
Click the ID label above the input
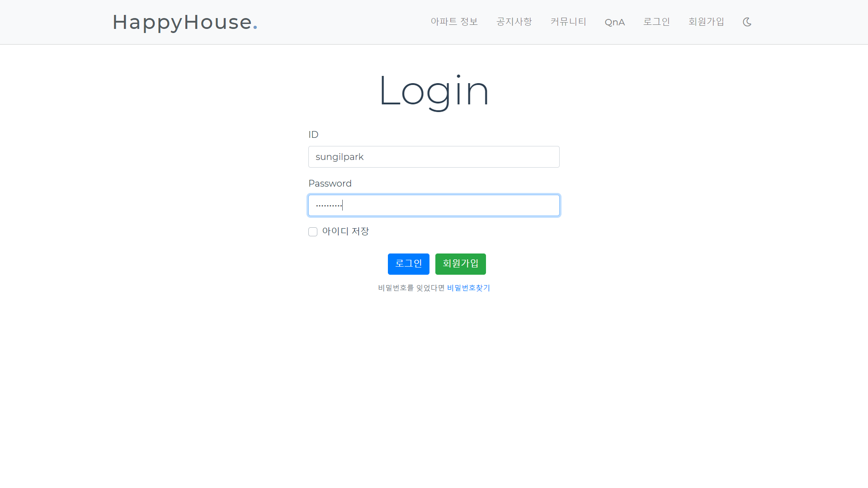point(314,134)
